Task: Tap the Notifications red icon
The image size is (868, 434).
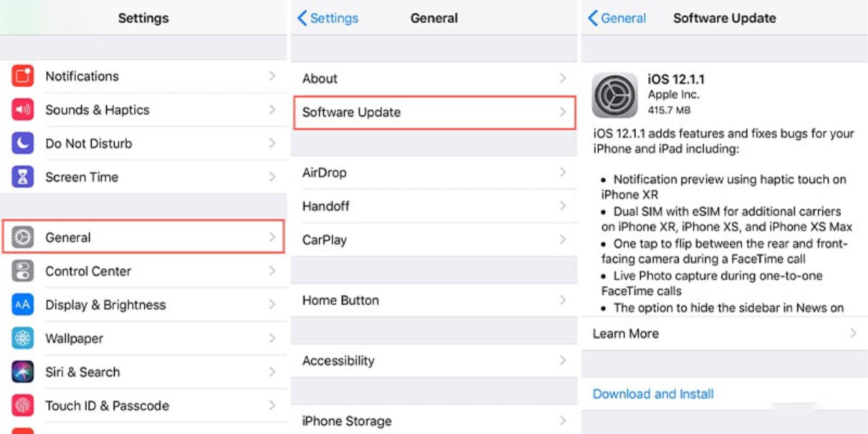Action: [x=23, y=76]
